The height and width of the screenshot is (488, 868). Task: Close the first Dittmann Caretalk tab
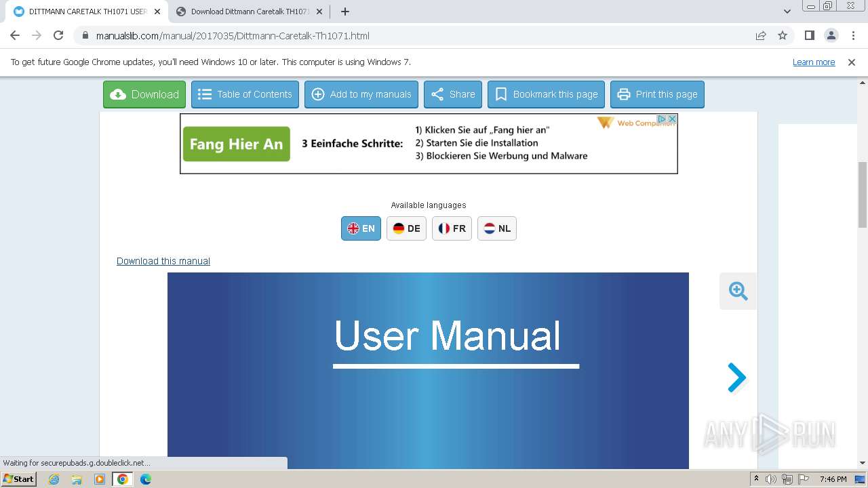click(157, 12)
